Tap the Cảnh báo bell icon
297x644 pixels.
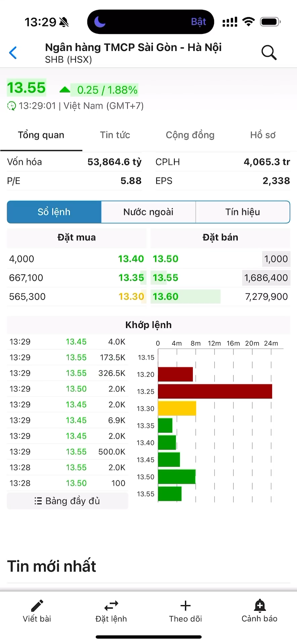pos(260,605)
